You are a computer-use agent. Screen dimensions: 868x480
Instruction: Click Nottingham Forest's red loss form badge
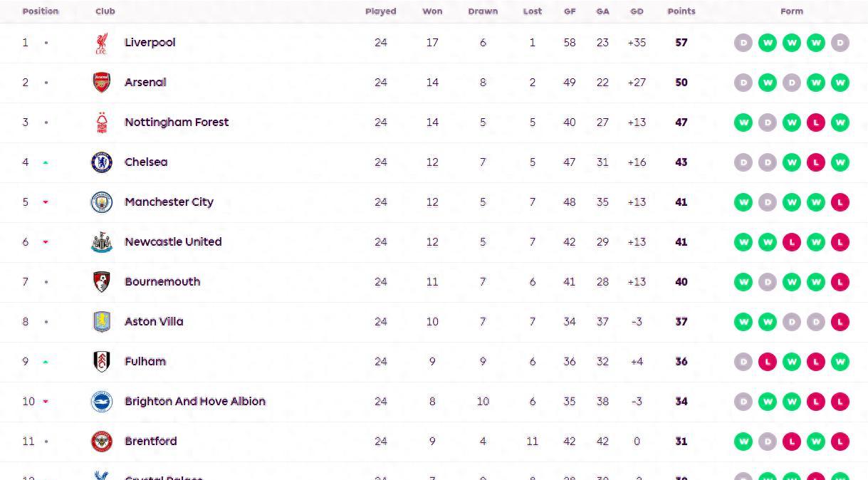(816, 122)
